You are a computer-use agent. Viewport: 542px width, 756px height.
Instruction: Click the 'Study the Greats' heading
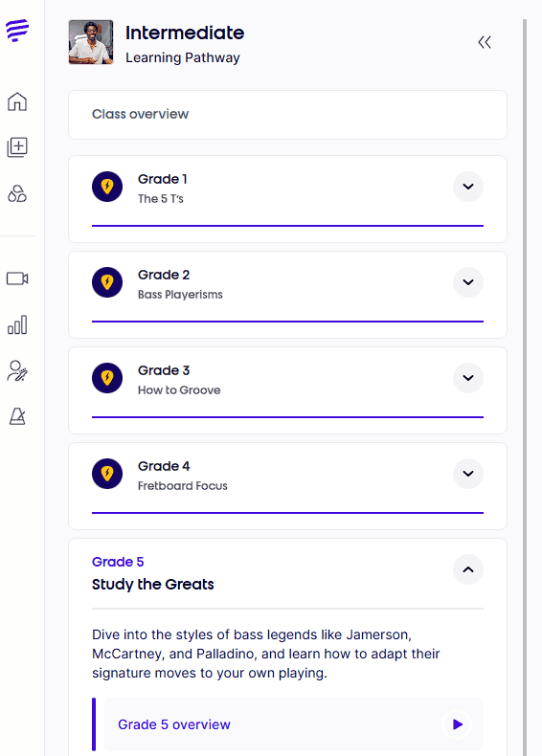[153, 585]
